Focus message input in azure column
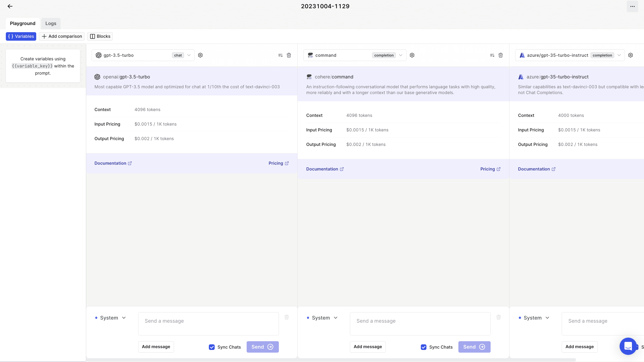Image resolution: width=644 pixels, height=362 pixels. (603, 324)
